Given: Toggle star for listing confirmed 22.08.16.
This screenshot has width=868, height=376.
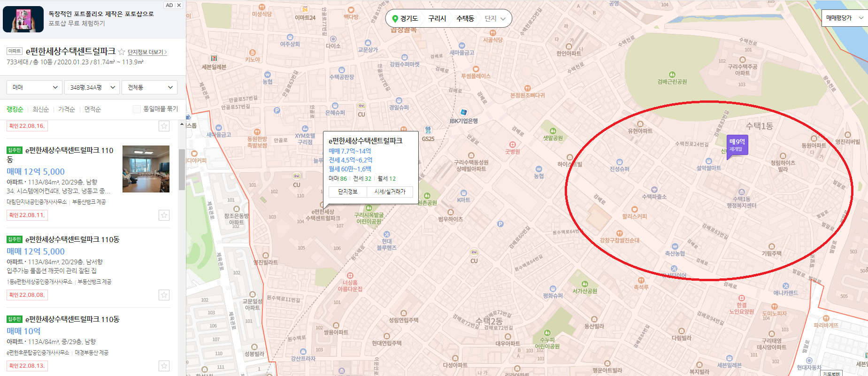Looking at the screenshot, I should coord(164,126).
